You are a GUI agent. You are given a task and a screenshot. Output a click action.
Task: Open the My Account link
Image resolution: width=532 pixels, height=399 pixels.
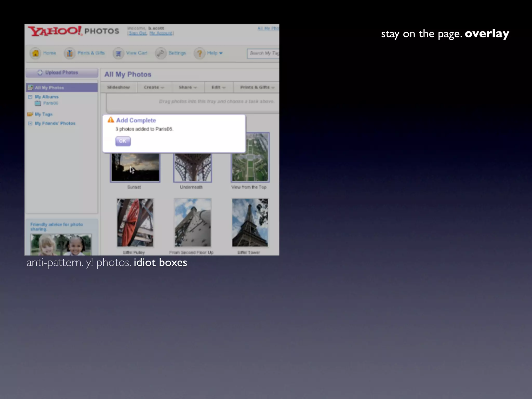[x=161, y=33]
